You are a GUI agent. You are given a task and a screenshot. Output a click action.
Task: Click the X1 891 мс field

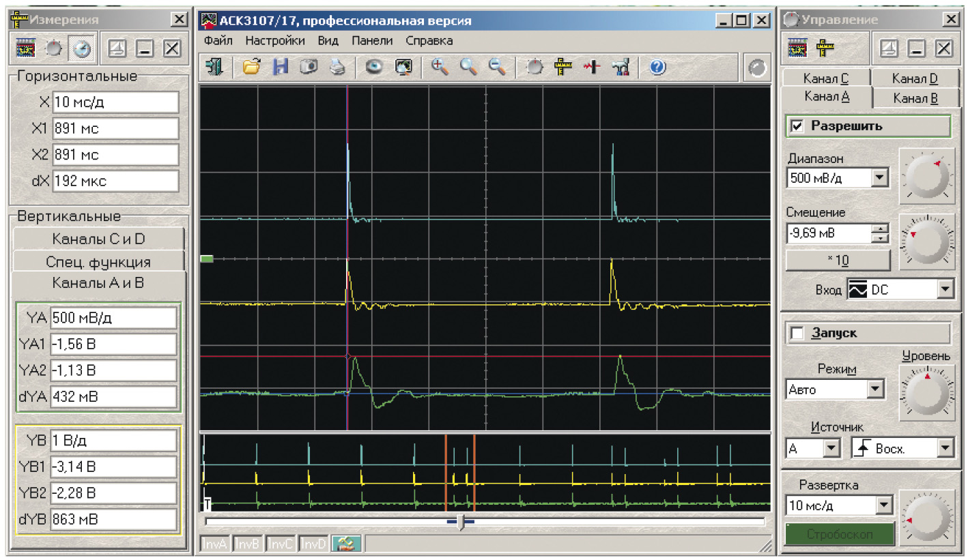point(115,129)
